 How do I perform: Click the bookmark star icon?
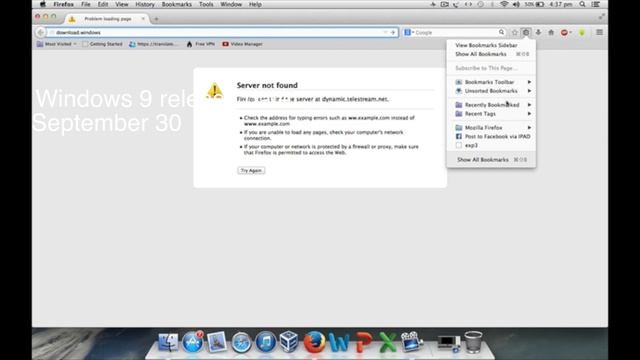[514, 32]
